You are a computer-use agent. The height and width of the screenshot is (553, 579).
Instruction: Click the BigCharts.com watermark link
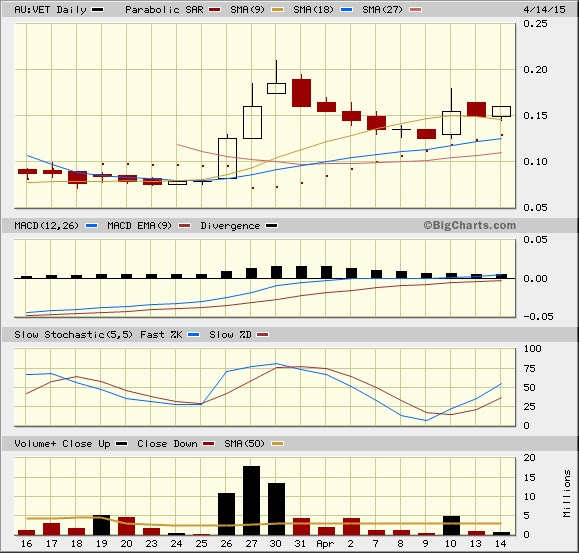(470, 225)
